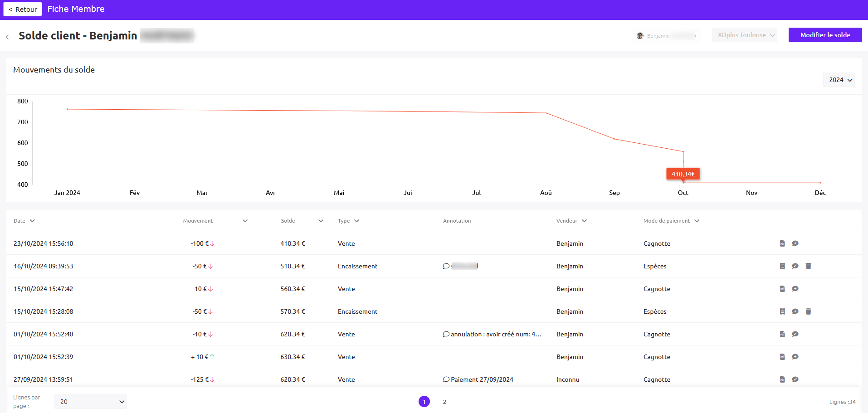Expand the XDplus Toulouse dropdown
The height and width of the screenshot is (413, 868).
[745, 35]
